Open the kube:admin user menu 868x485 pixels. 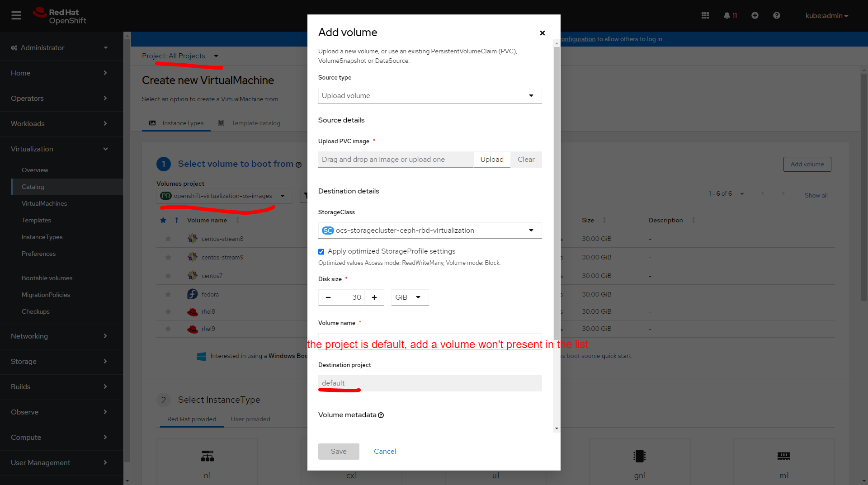827,16
